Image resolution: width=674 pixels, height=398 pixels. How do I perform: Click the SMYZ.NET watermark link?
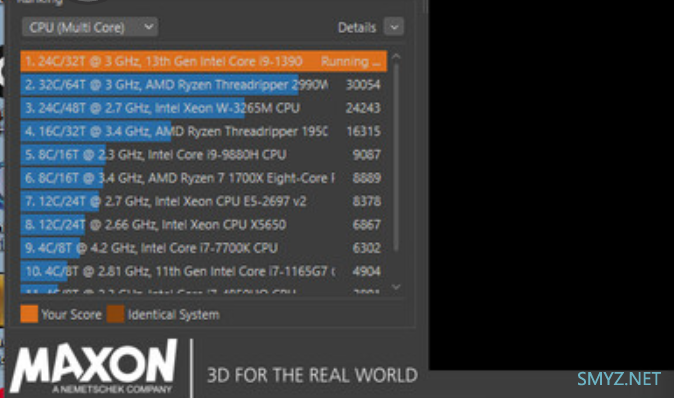619,379
